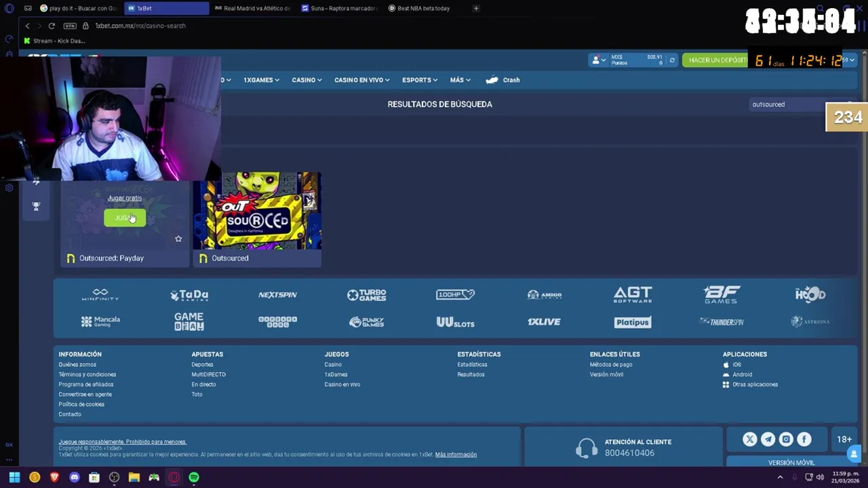868x488 pixels.
Task: Select the Turbo Games provider logo
Action: point(366,295)
